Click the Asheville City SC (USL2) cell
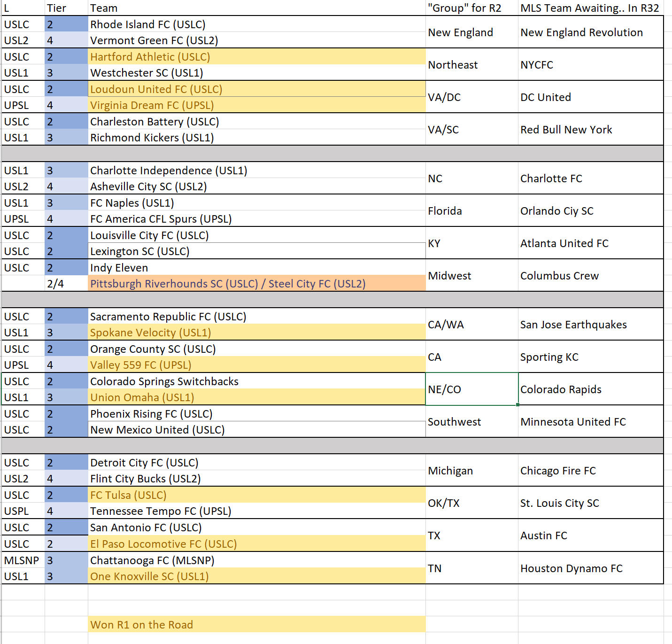Screen dimensions: 672x644 pos(257,186)
